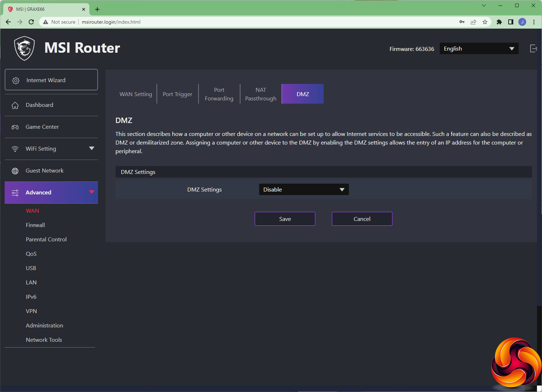
Task: Open the IPv6 settings
Action: tap(31, 297)
